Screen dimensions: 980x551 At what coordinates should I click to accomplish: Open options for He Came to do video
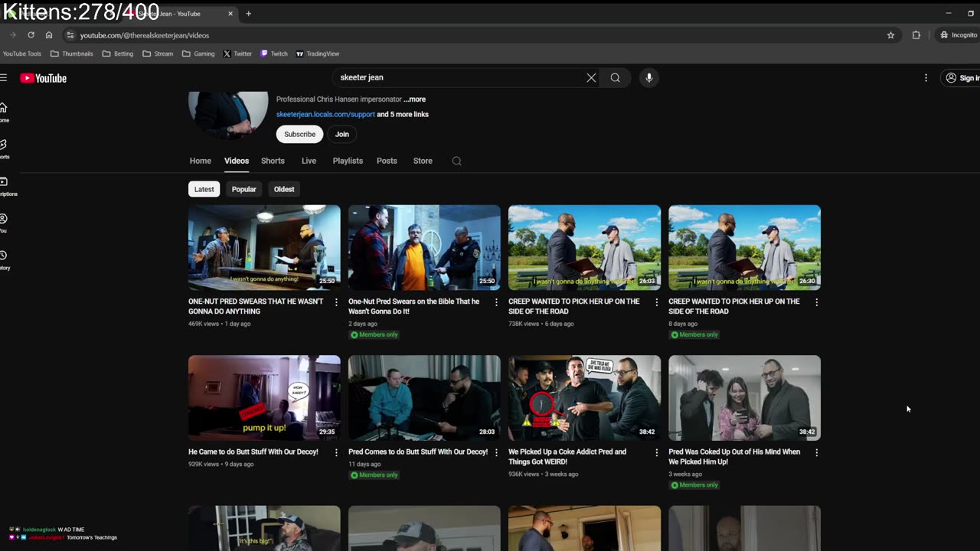[x=335, y=453]
